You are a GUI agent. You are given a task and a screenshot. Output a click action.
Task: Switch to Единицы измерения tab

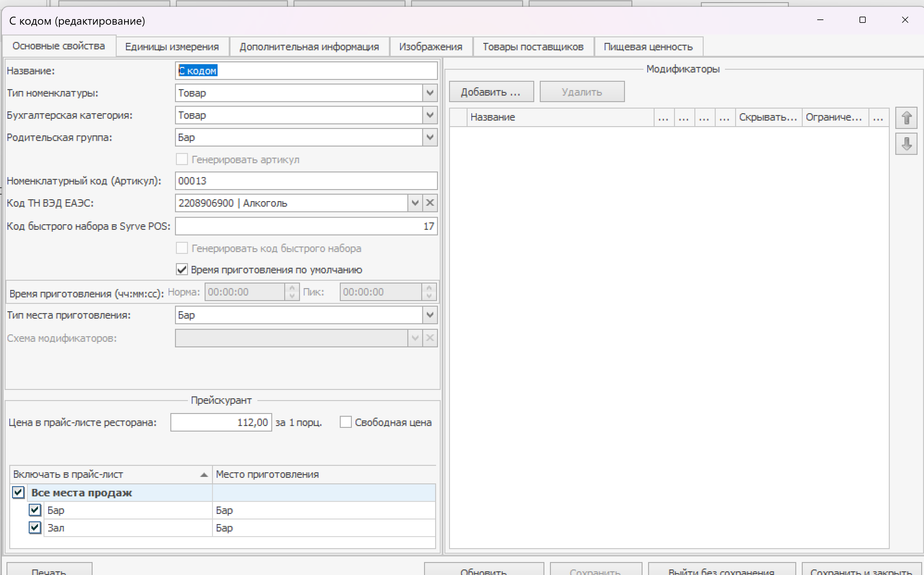[172, 47]
